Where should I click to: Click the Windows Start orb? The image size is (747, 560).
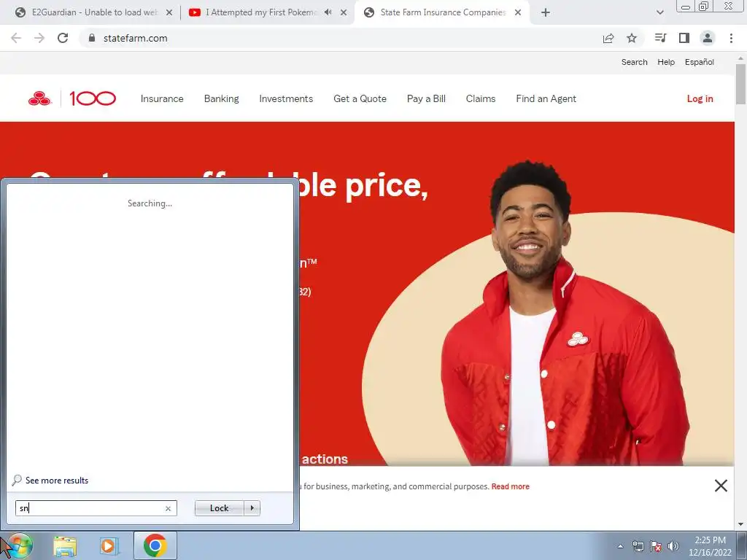coord(19,545)
